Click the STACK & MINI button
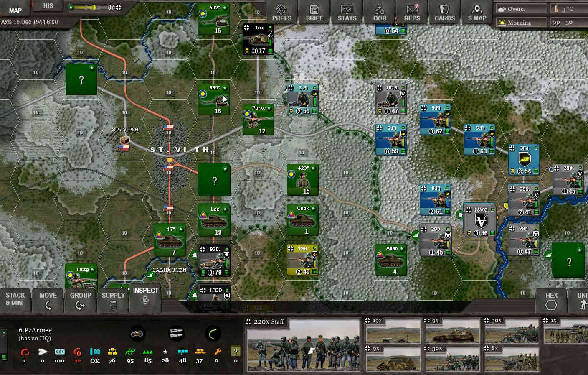This screenshot has height=375, width=588. click(15, 299)
